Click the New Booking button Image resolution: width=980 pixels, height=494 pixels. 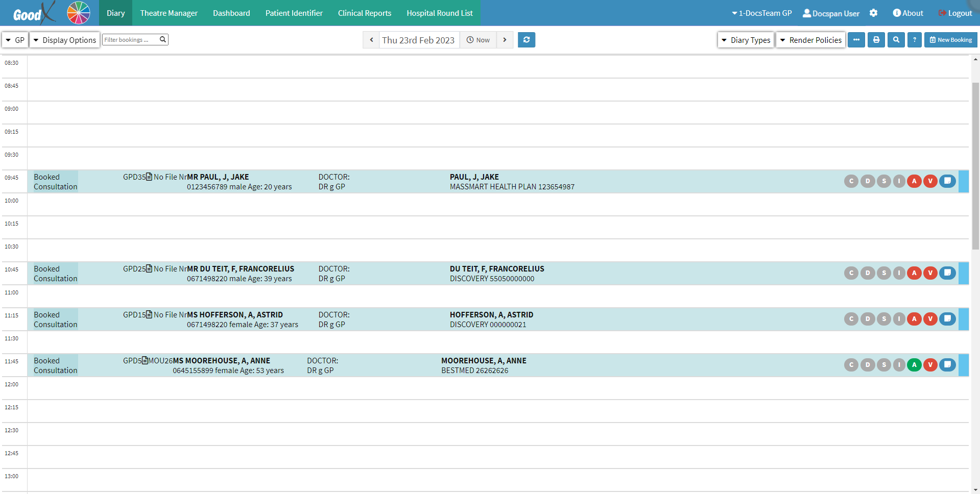[x=950, y=40]
